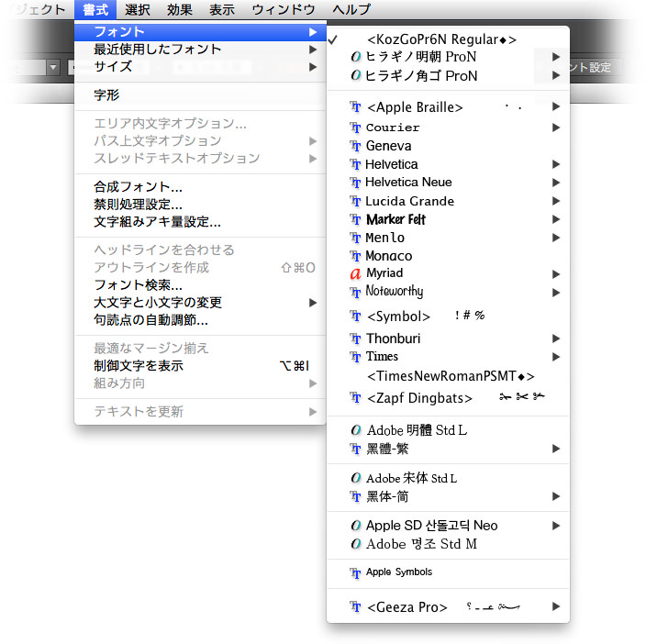The height and width of the screenshot is (644, 646).
Task: Click the Monaco font name
Action: (388, 256)
